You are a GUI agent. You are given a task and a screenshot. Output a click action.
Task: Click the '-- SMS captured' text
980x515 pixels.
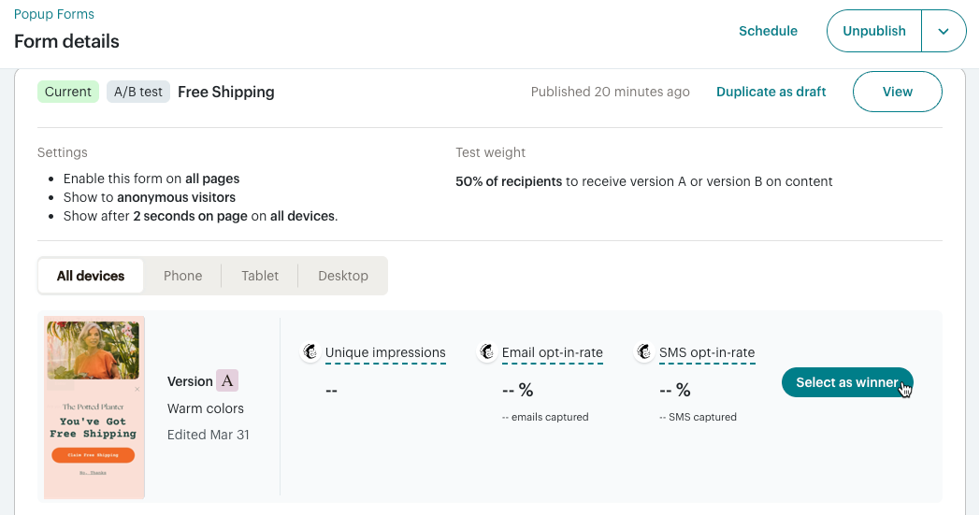[698, 417]
